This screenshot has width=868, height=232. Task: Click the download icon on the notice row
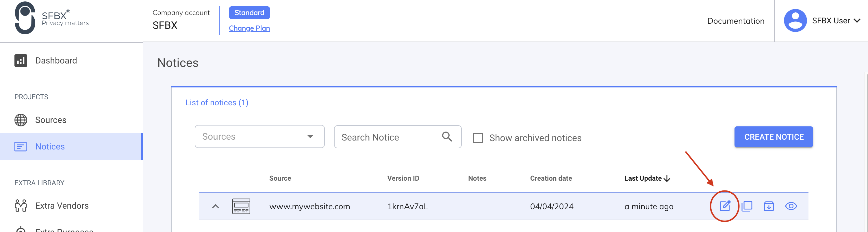pyautogui.click(x=769, y=206)
